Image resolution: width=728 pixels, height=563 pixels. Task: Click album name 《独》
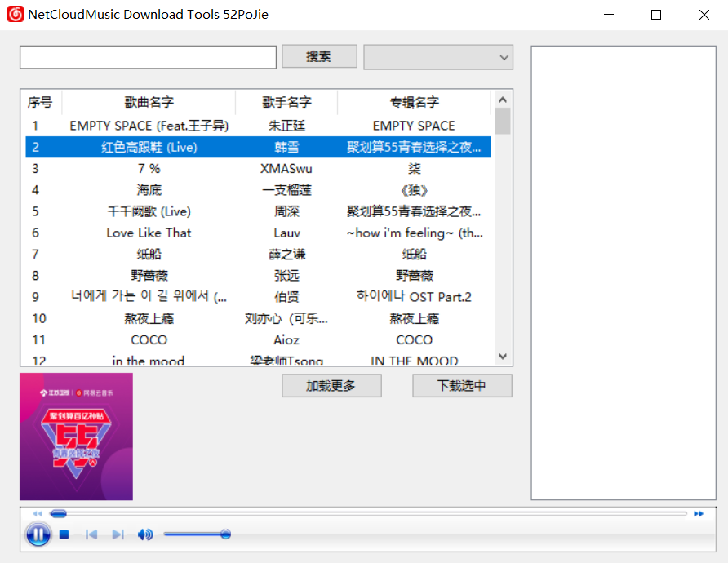pos(414,190)
